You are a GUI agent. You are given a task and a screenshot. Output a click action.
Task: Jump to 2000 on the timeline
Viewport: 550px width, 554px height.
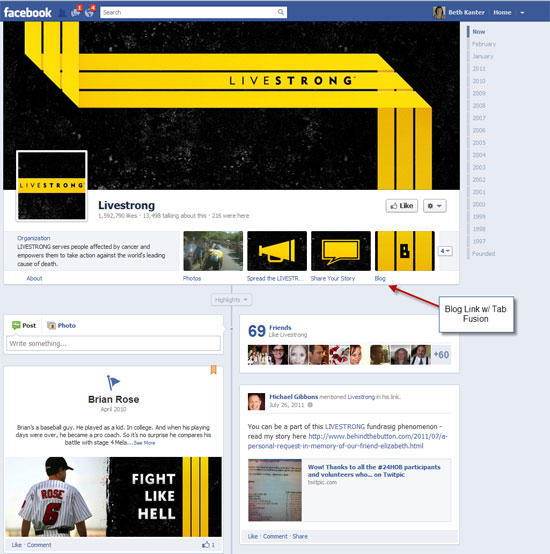point(479,204)
